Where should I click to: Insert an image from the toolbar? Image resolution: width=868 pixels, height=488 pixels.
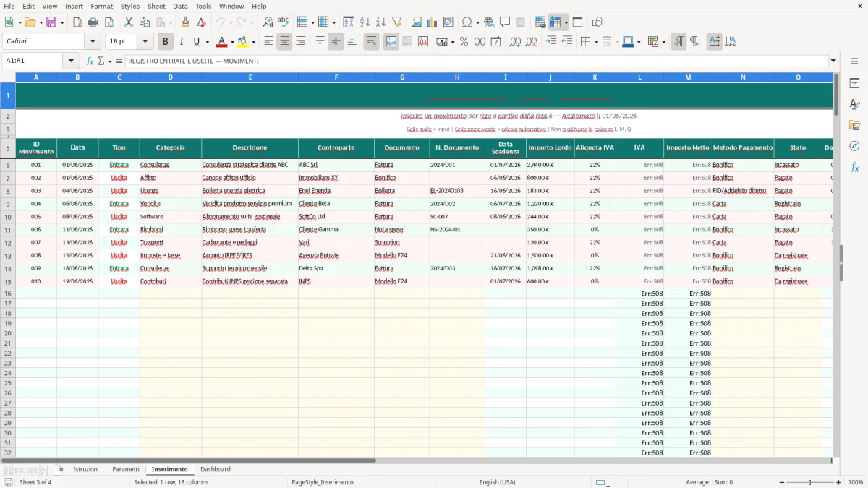click(417, 22)
